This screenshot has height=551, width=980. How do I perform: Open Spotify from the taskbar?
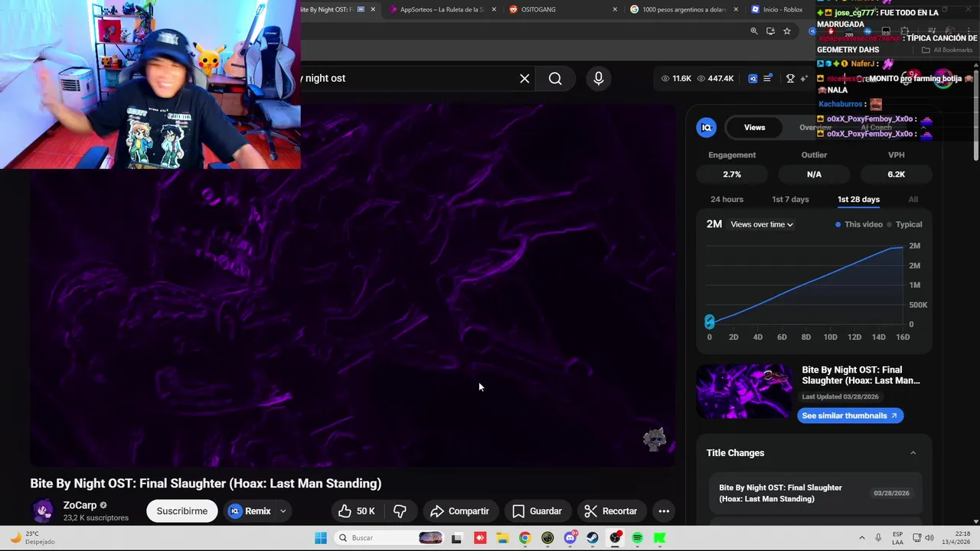point(637,538)
